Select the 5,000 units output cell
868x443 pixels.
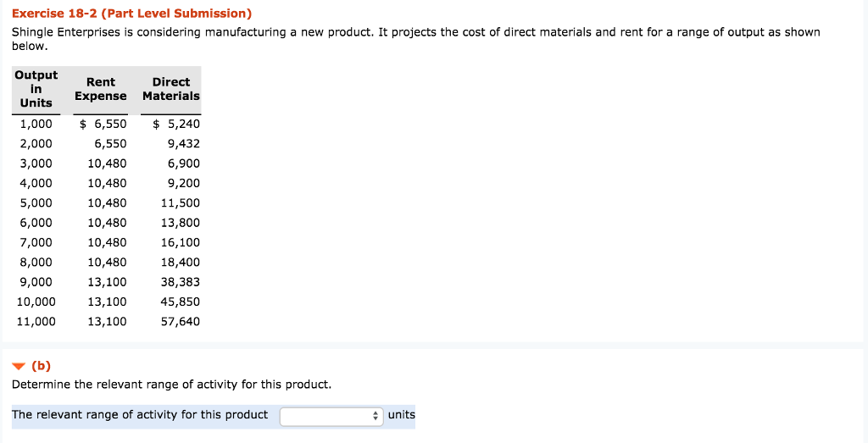click(36, 202)
